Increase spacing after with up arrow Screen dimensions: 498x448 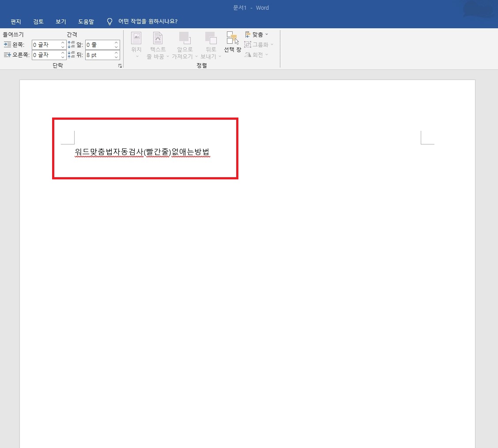116,53
